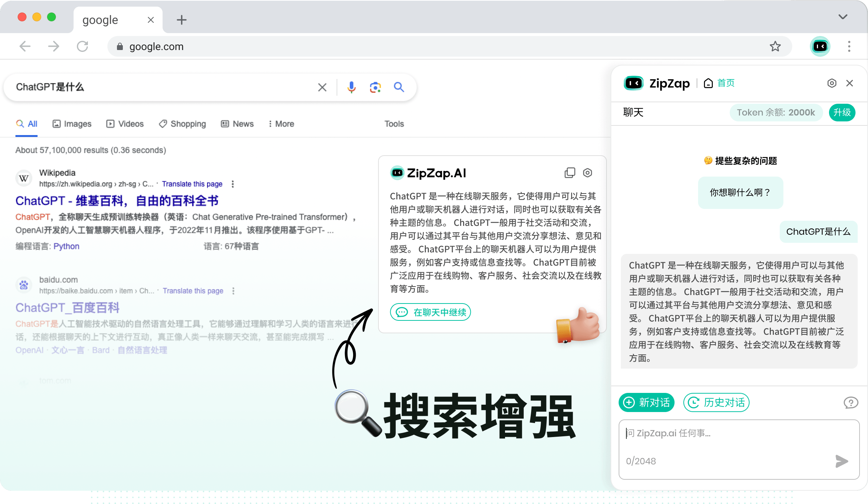Image resolution: width=868 pixels, height=504 pixels.
Task: Open the ChatGPT Wikipedia result link
Action: click(117, 201)
